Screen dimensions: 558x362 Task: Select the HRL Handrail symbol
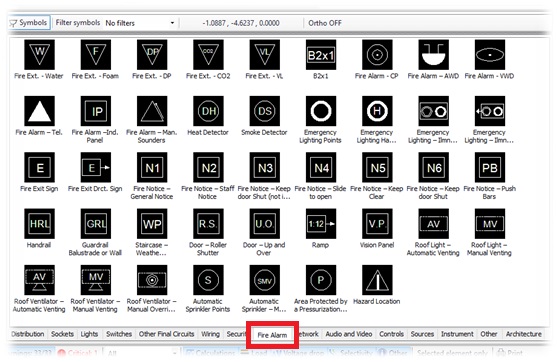click(39, 223)
